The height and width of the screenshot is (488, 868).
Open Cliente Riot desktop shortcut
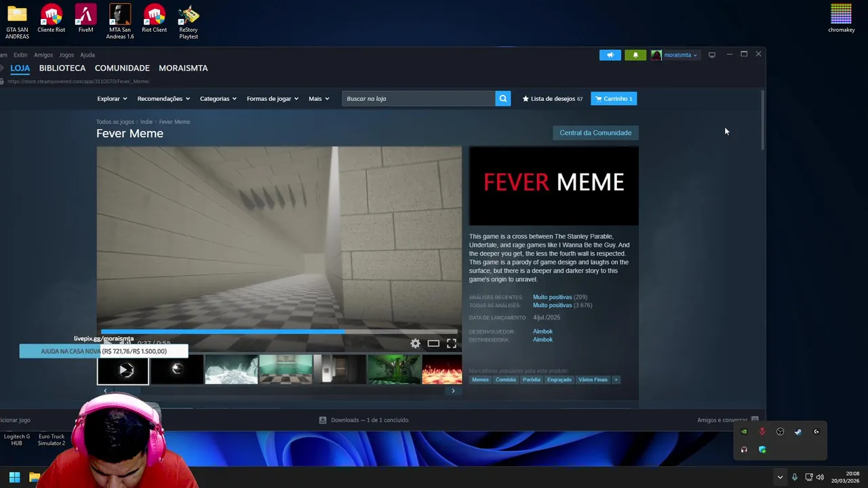click(52, 19)
